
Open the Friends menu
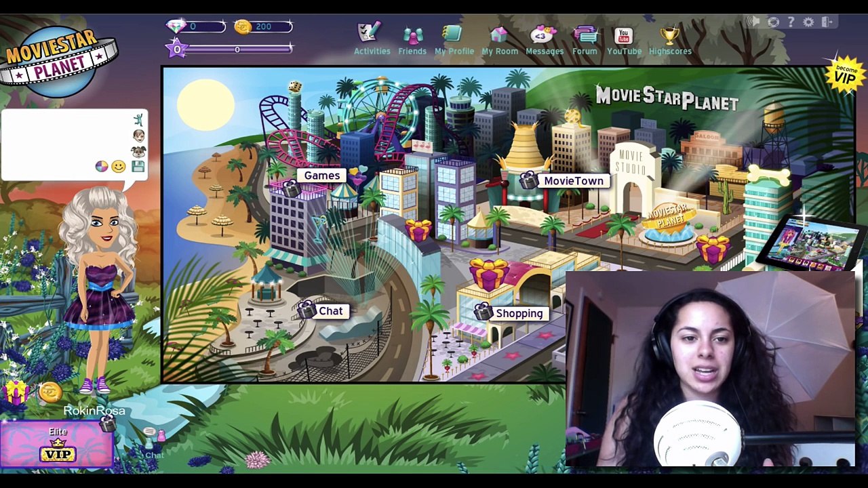pos(412,39)
